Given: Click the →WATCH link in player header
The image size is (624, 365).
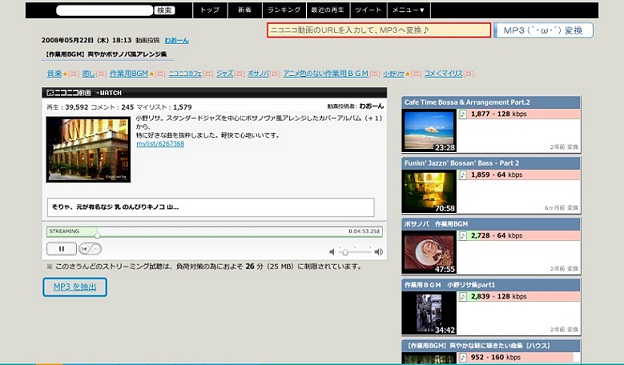Looking at the screenshot, I should pyautogui.click(x=109, y=93).
